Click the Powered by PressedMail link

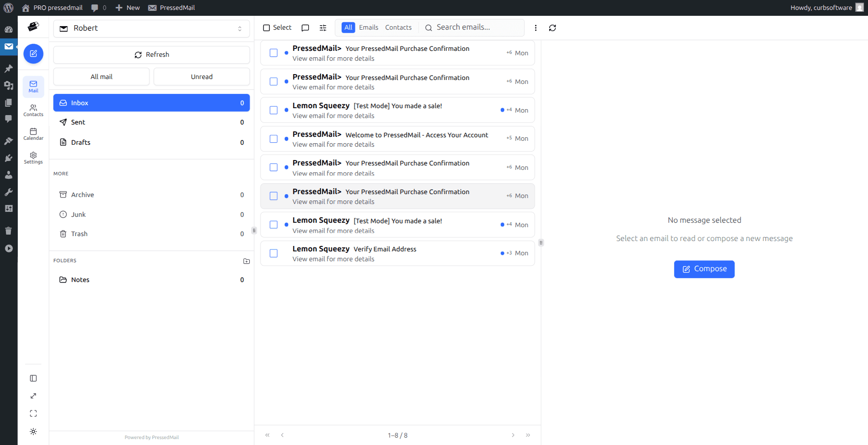pyautogui.click(x=151, y=437)
